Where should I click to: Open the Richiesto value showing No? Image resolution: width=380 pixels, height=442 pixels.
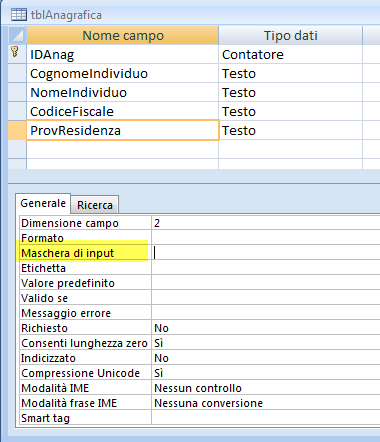click(x=266, y=328)
